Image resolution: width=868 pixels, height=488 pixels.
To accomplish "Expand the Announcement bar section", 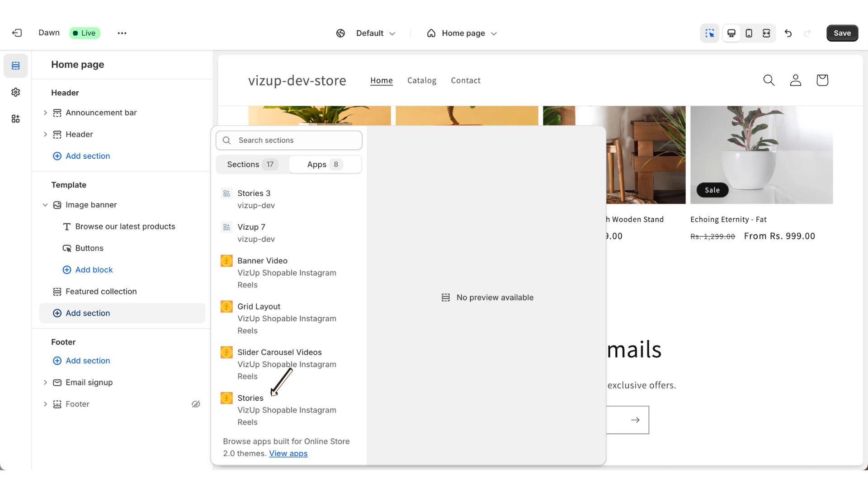I will point(45,113).
